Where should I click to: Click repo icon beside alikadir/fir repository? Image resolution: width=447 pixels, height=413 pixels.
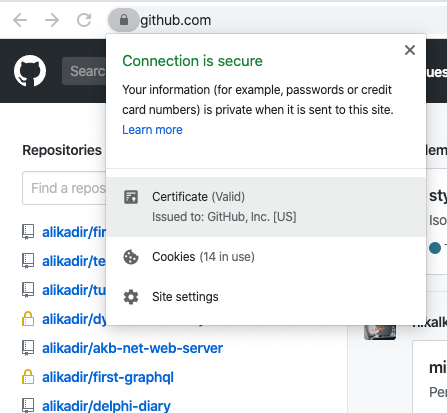tap(28, 232)
